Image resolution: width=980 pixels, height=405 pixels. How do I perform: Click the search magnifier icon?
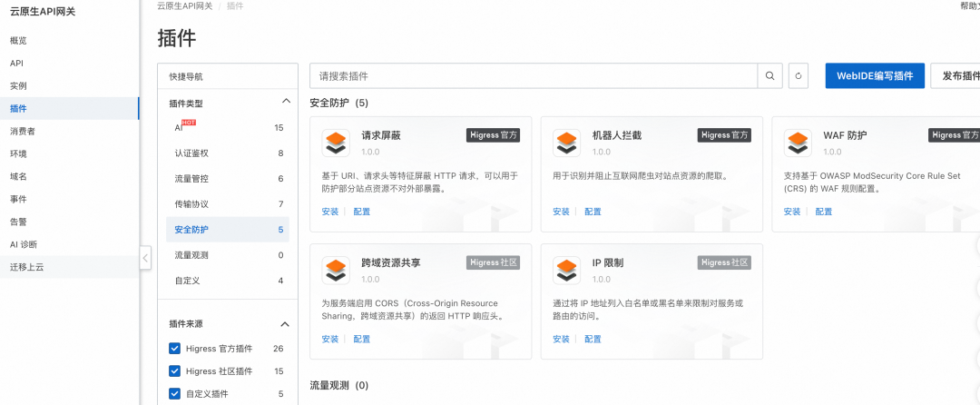[x=770, y=75]
